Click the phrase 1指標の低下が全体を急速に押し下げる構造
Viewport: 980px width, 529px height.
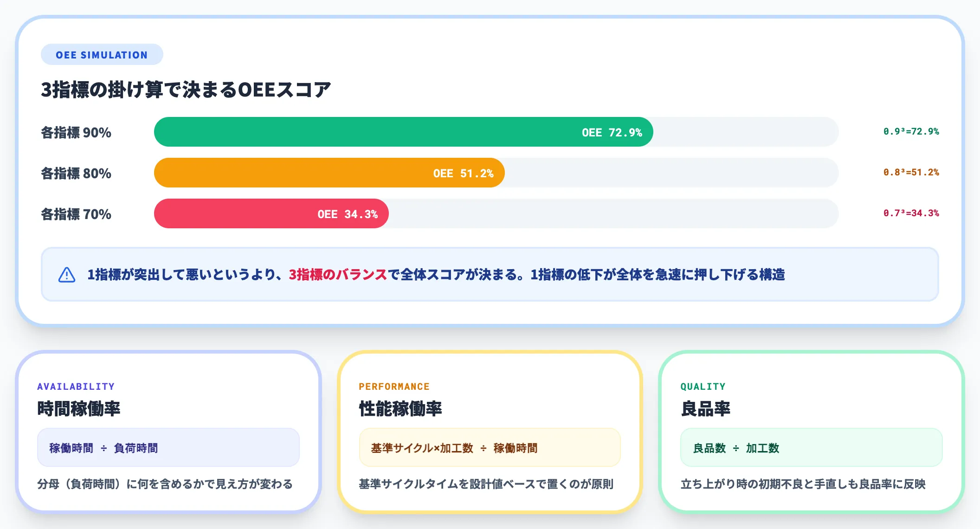tap(658, 275)
